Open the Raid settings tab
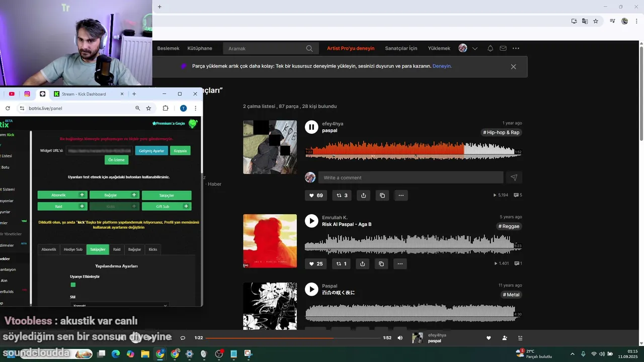644x362 pixels. tap(117, 249)
